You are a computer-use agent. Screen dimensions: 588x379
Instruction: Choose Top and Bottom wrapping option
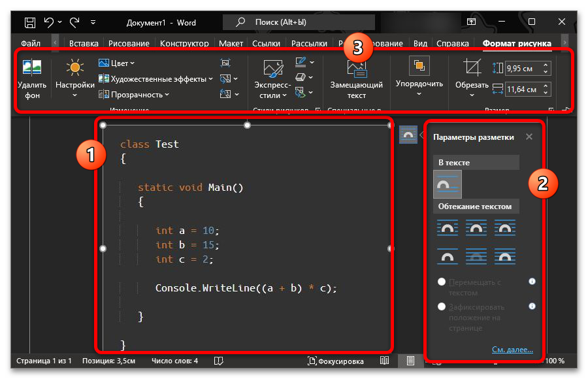tap(448, 256)
